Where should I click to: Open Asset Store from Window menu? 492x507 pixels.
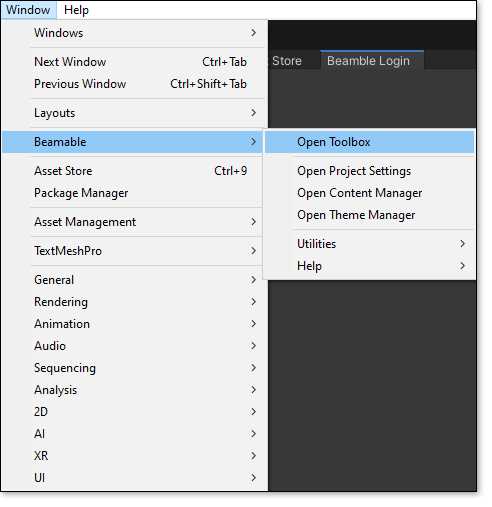pyautogui.click(x=132, y=171)
